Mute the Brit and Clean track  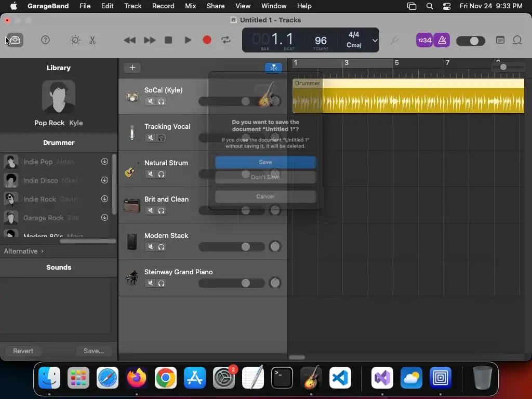(150, 210)
